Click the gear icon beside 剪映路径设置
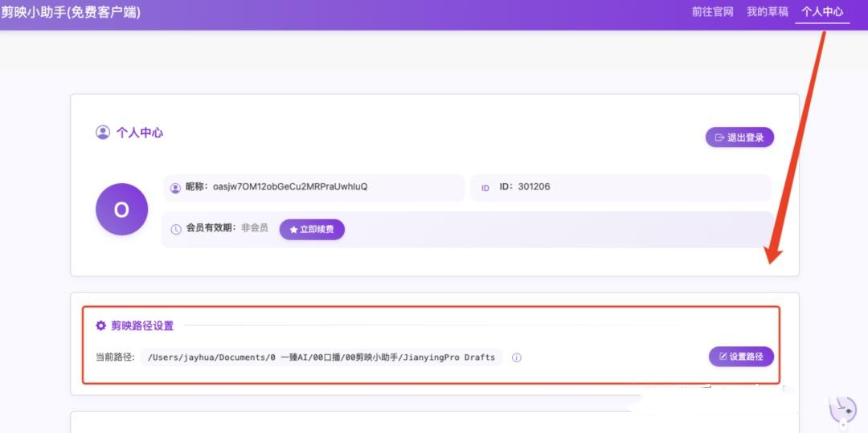This screenshot has height=433, width=868. [x=100, y=325]
